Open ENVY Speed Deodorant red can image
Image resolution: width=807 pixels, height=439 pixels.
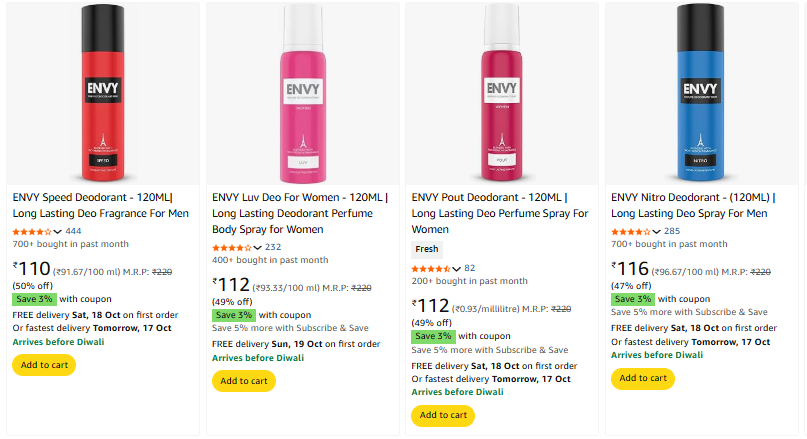[103, 92]
